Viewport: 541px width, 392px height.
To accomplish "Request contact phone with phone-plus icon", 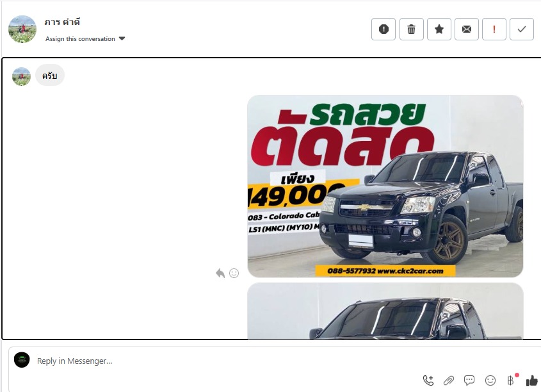I will coord(428,380).
